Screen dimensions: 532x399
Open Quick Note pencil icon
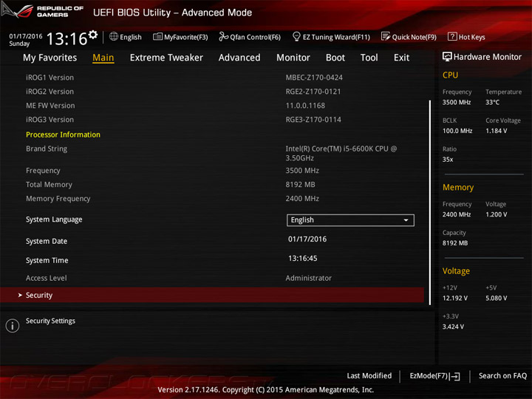(x=386, y=36)
